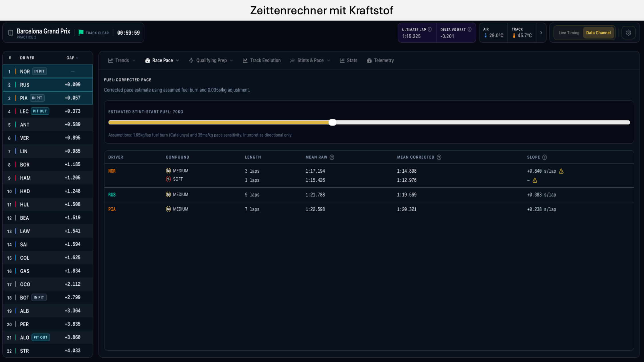Open the Telemetry tab

click(x=380, y=61)
